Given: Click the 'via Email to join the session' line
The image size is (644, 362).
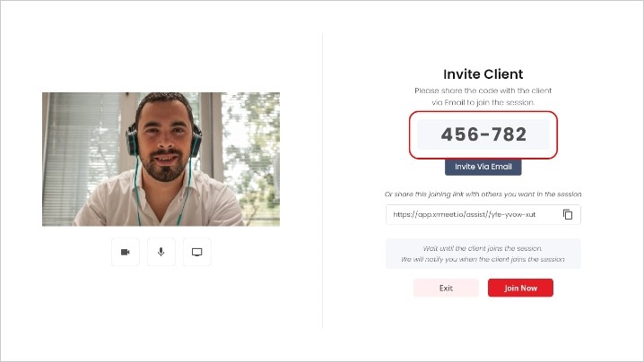Looking at the screenshot, I should click(x=483, y=103).
